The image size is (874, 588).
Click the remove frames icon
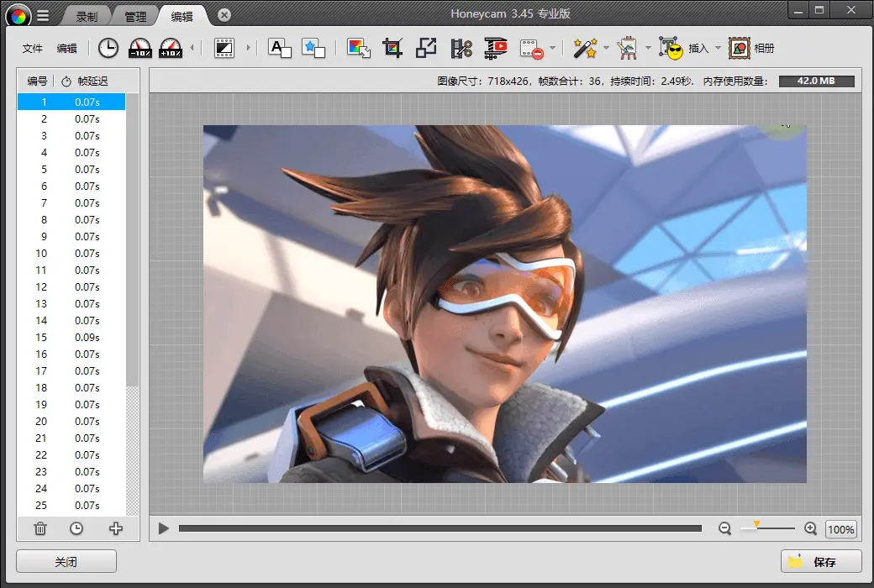[x=531, y=49]
